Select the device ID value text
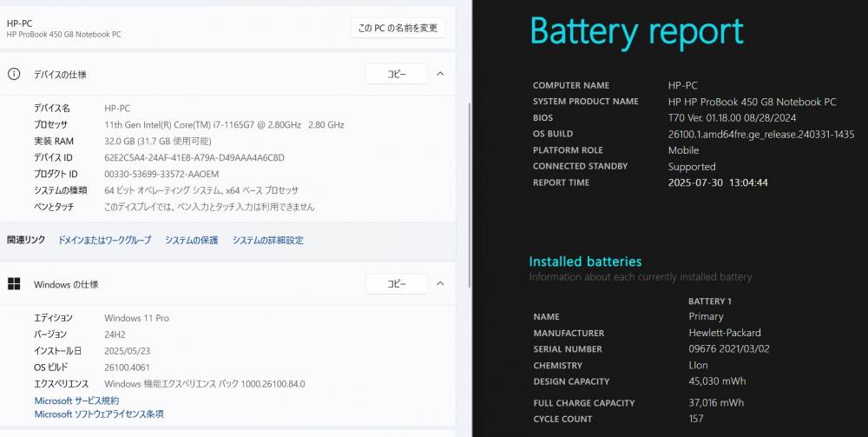868x437 pixels. pos(194,158)
